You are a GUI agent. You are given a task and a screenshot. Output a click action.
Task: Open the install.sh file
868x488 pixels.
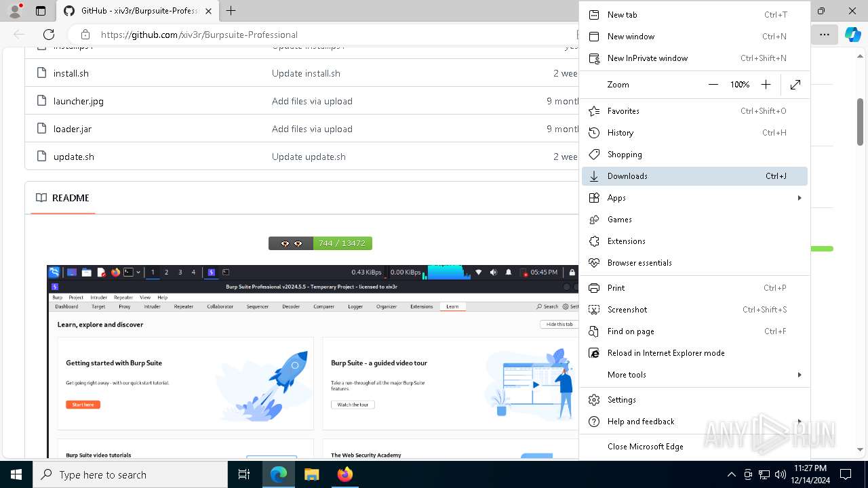pyautogui.click(x=71, y=73)
